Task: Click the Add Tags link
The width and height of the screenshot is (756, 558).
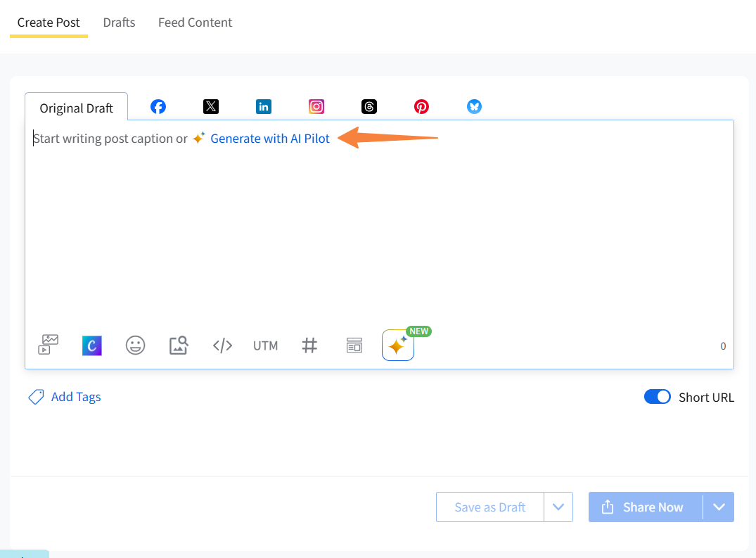Action: pyautogui.click(x=75, y=397)
